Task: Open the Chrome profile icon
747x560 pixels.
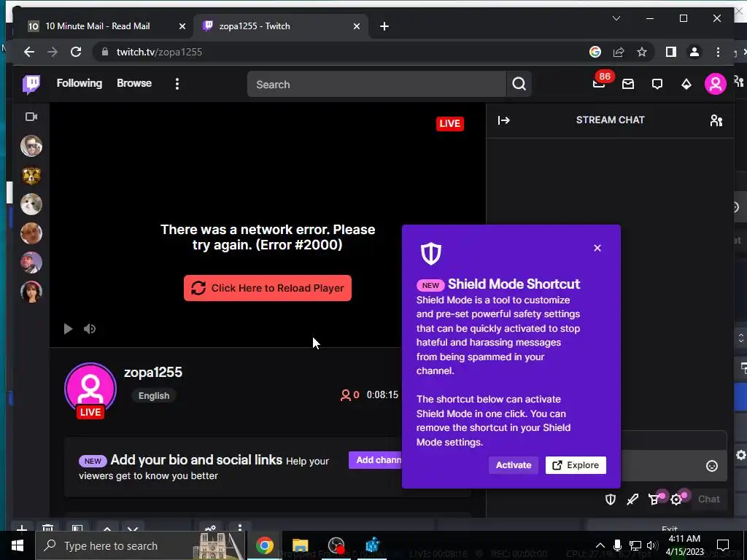Action: 694,52
